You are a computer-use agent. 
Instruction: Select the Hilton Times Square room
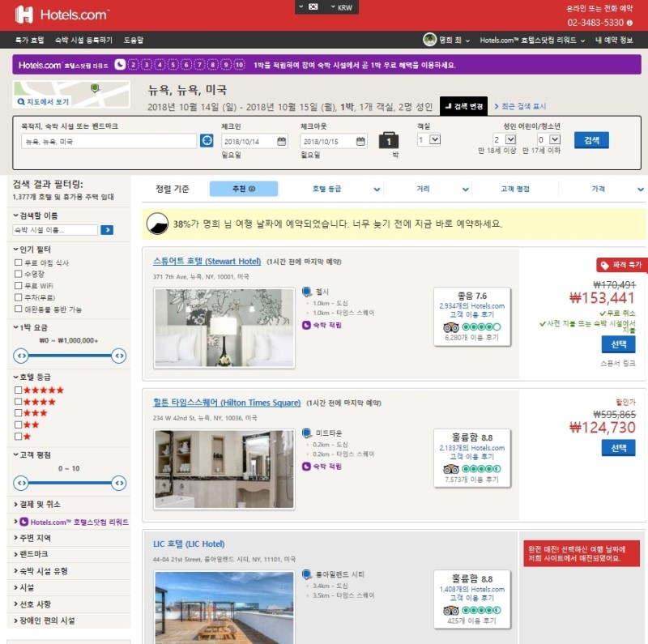pyautogui.click(x=618, y=448)
